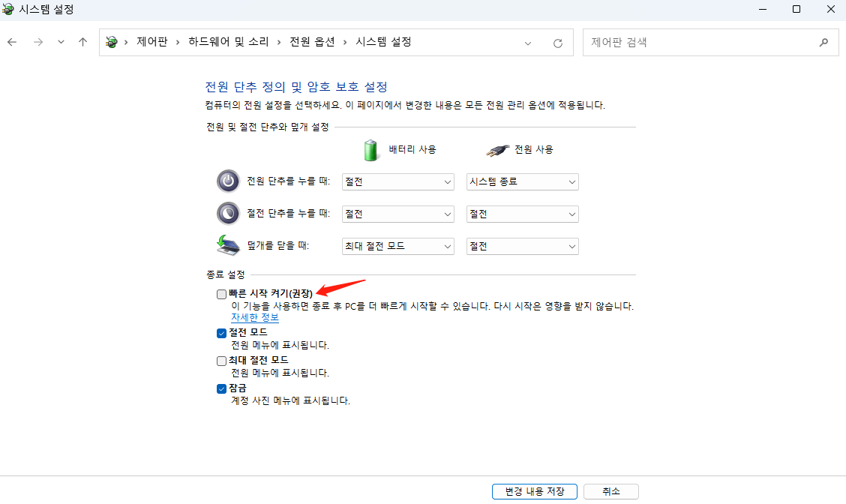Enable the 최대 절전 모드 checkbox
The height and width of the screenshot is (504, 846).
(x=221, y=361)
